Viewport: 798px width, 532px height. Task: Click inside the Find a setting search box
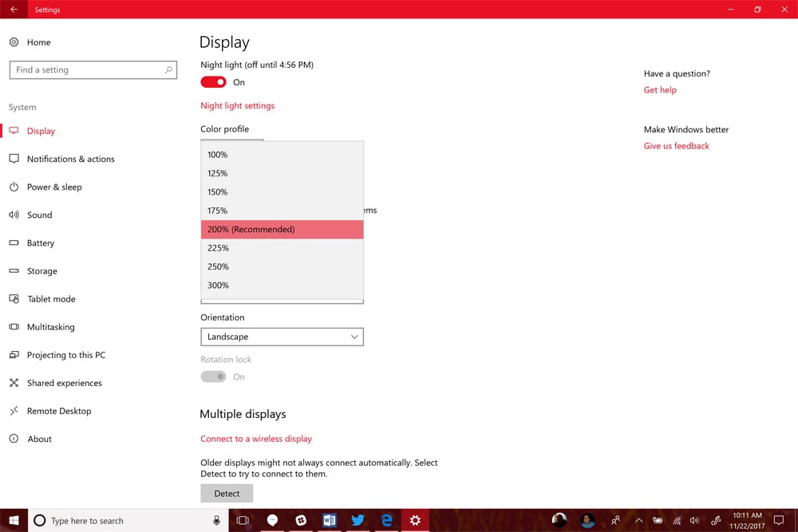tap(88, 69)
